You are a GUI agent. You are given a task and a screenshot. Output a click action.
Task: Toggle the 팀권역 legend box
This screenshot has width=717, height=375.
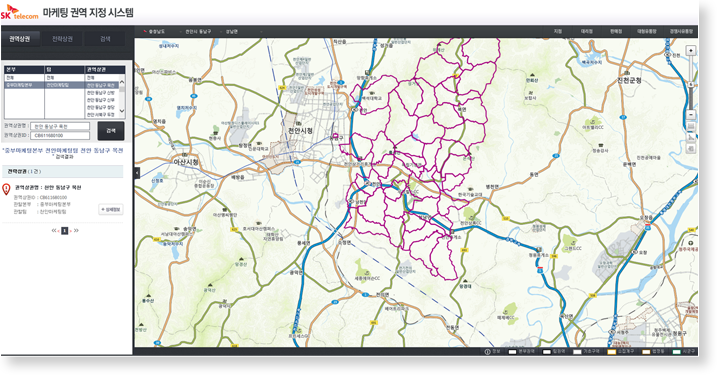(546, 352)
